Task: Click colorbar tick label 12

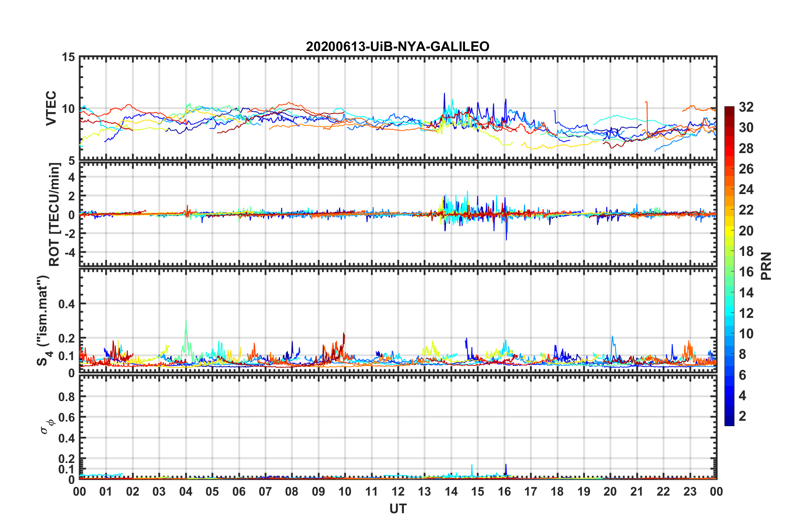Action: [x=746, y=313]
